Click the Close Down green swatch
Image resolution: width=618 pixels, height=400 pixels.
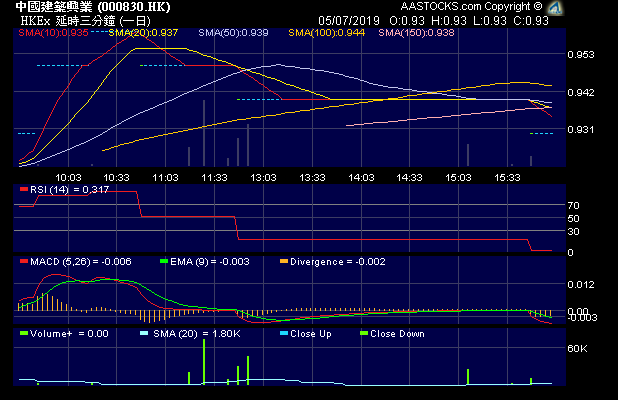[x=364, y=333]
